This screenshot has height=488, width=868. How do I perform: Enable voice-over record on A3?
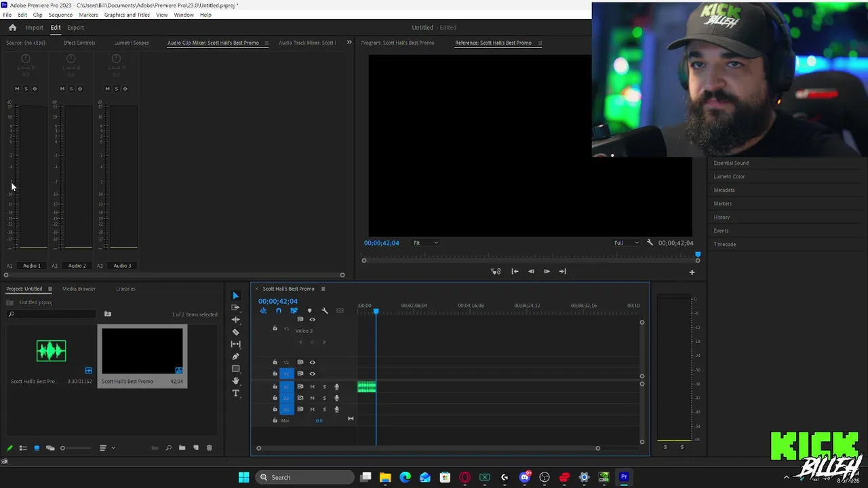click(336, 409)
